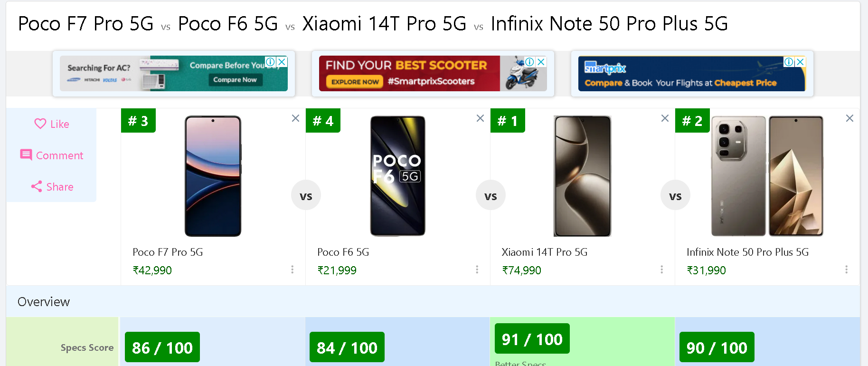Click the Poco F6 5G phone image

pos(398,176)
